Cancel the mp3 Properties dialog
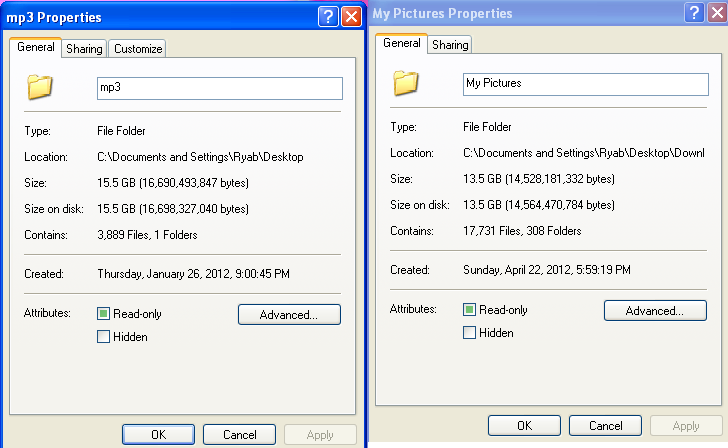The height and width of the screenshot is (448, 728). pos(239,435)
